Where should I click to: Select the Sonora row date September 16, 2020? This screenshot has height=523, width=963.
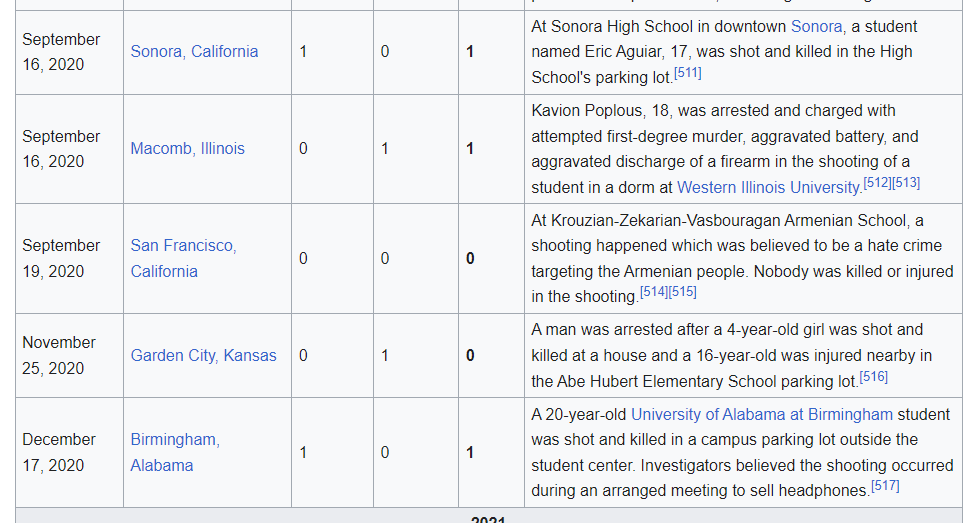point(61,52)
